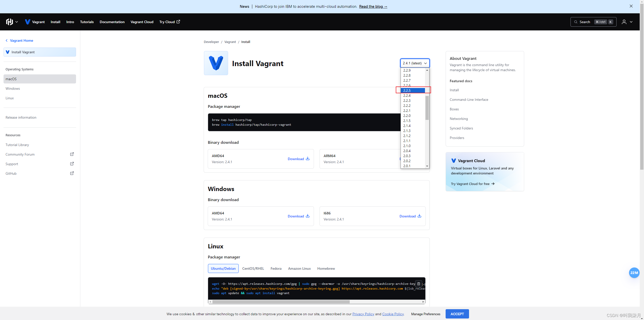Focus the Search field
Image resolution: width=644 pixels, height=320 pixels.
click(x=593, y=22)
